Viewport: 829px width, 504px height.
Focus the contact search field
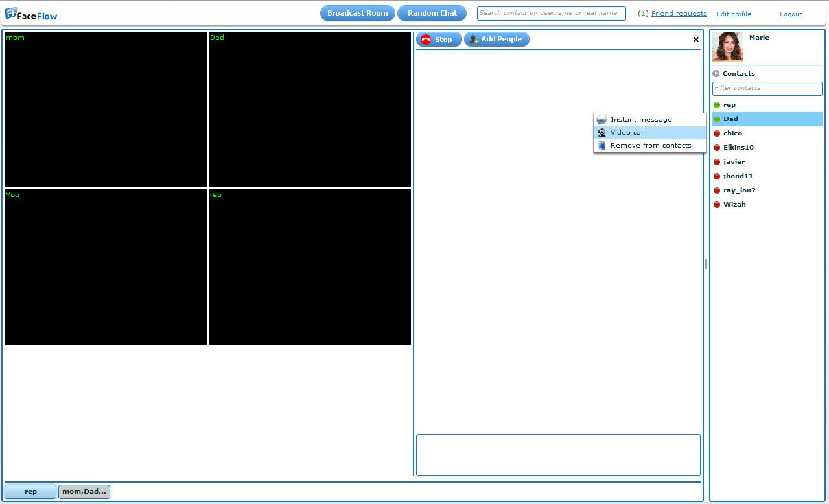point(551,13)
